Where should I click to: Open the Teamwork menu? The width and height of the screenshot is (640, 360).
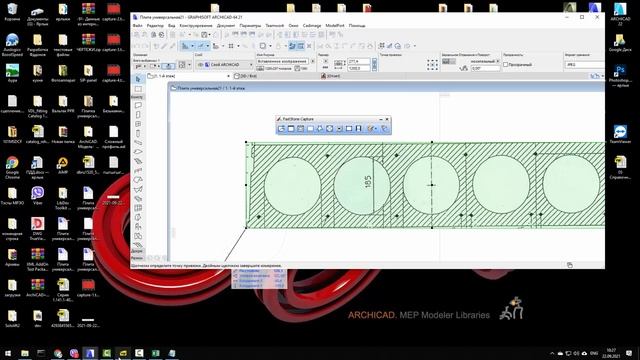click(275, 25)
